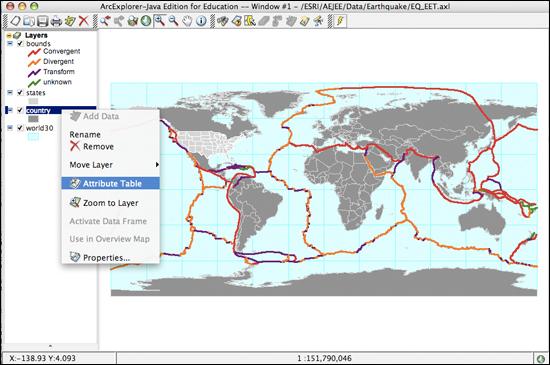
Task: Save the project using the floppy disk icon
Action: (x=43, y=21)
